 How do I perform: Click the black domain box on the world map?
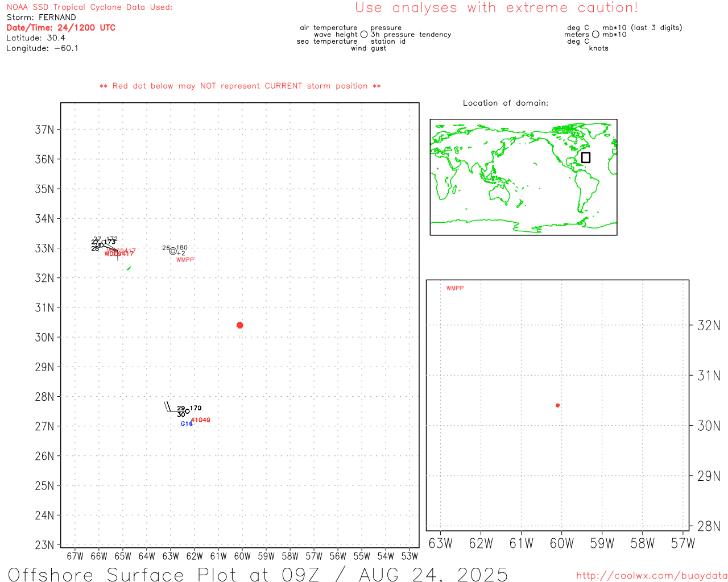(586, 157)
